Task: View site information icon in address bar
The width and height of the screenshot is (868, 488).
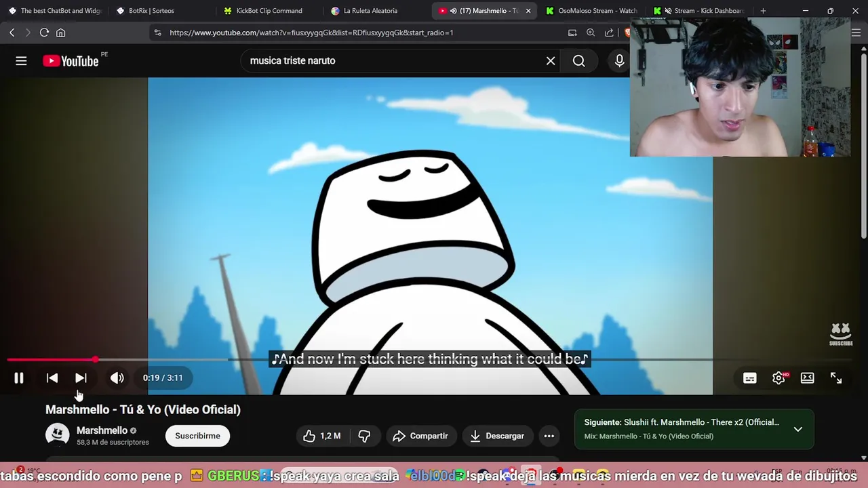Action: click(x=157, y=33)
